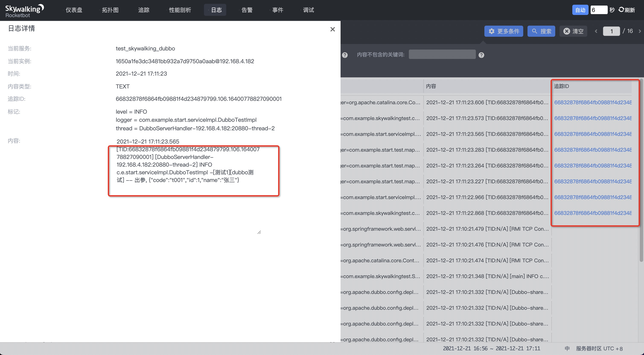Click the 刷新 refresh icon button
The height and width of the screenshot is (355, 644).
[x=627, y=10]
